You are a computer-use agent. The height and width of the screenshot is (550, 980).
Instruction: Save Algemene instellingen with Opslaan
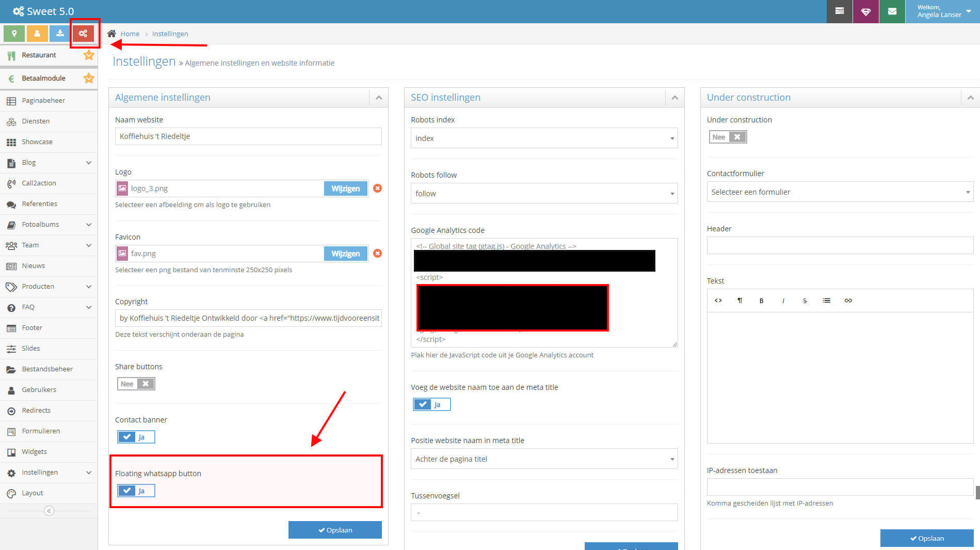(x=335, y=530)
